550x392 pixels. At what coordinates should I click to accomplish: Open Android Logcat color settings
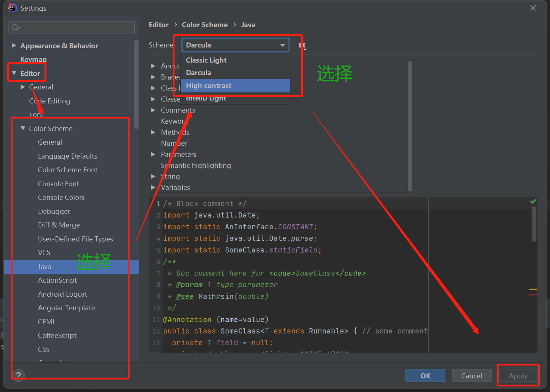click(x=63, y=294)
